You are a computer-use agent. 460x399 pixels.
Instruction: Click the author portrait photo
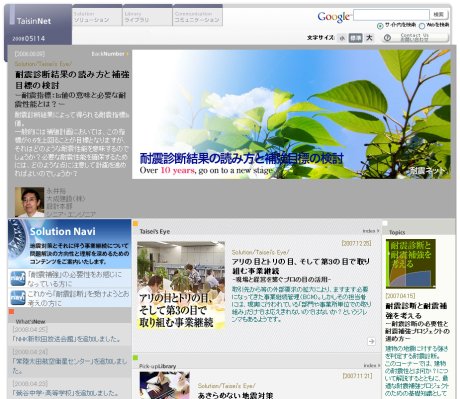coord(29,202)
